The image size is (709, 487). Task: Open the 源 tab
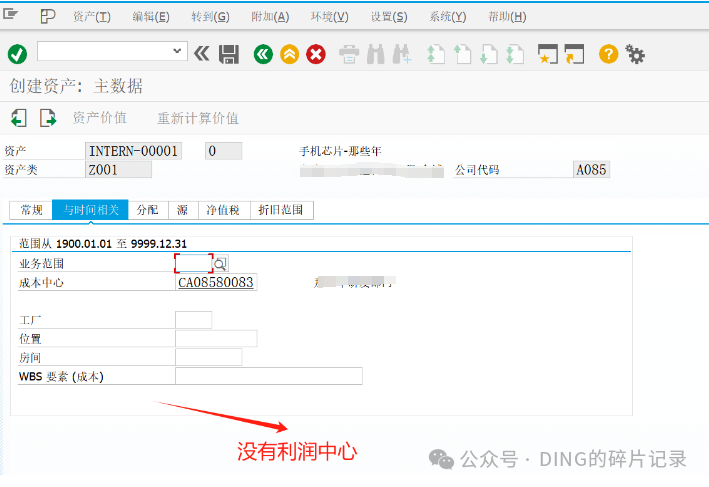183,210
